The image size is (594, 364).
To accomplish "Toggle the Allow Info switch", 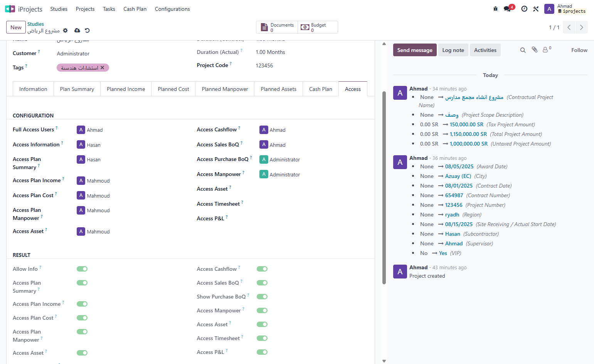I will click(82, 269).
